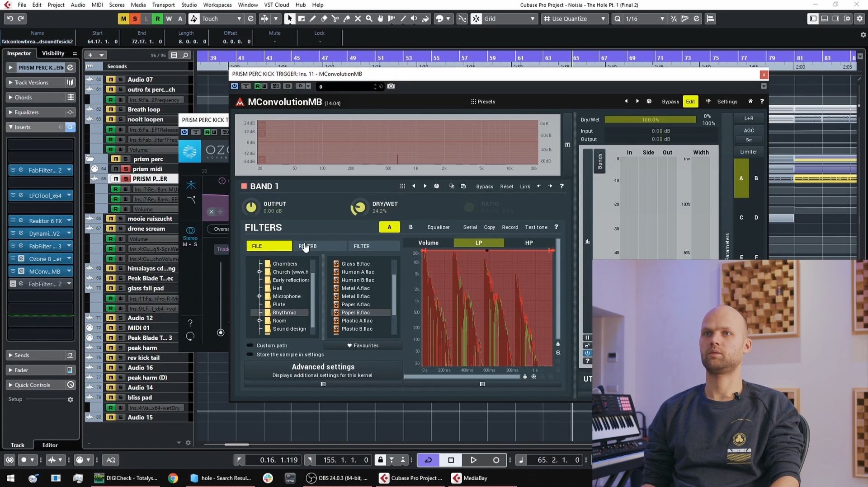Open the VST Cloud menu
This screenshot has width=868, height=487.
(276, 5)
